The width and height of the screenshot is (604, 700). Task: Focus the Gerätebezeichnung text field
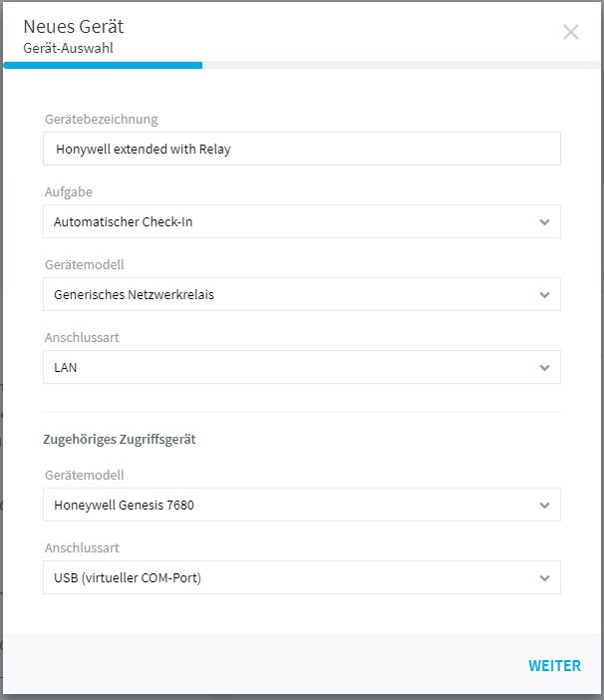click(x=302, y=149)
